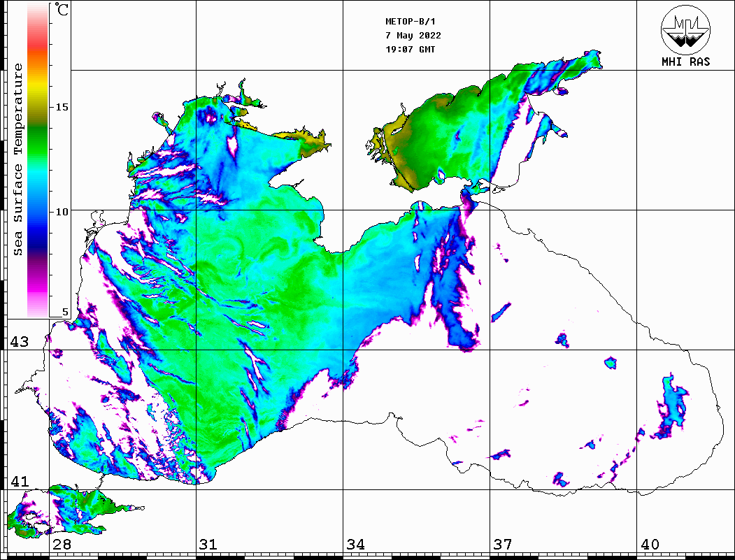Click the longitude label '31'
This screenshot has width=735, height=560.
pyautogui.click(x=208, y=545)
